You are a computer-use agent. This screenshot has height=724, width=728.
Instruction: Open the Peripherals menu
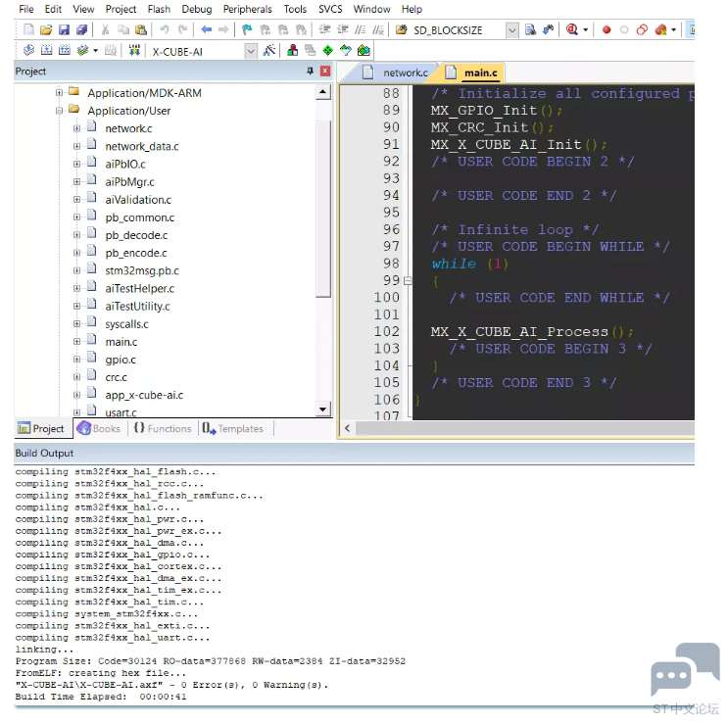point(248,9)
